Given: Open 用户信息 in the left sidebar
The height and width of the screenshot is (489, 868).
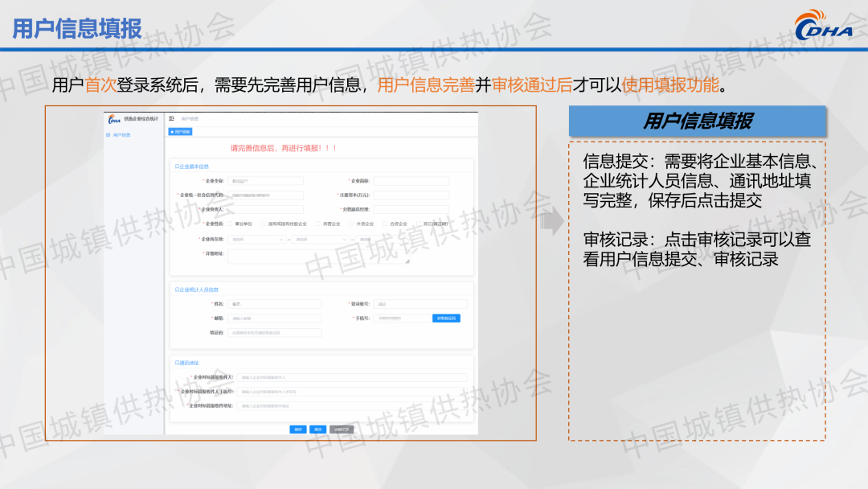Looking at the screenshot, I should point(121,134).
